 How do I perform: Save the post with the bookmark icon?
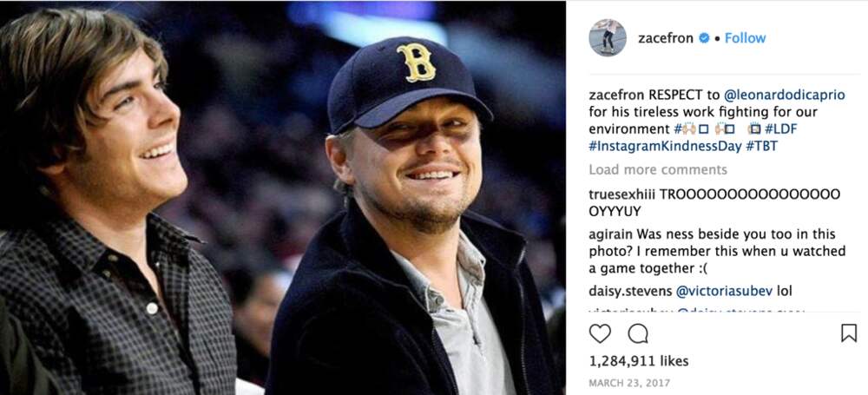[x=848, y=333]
